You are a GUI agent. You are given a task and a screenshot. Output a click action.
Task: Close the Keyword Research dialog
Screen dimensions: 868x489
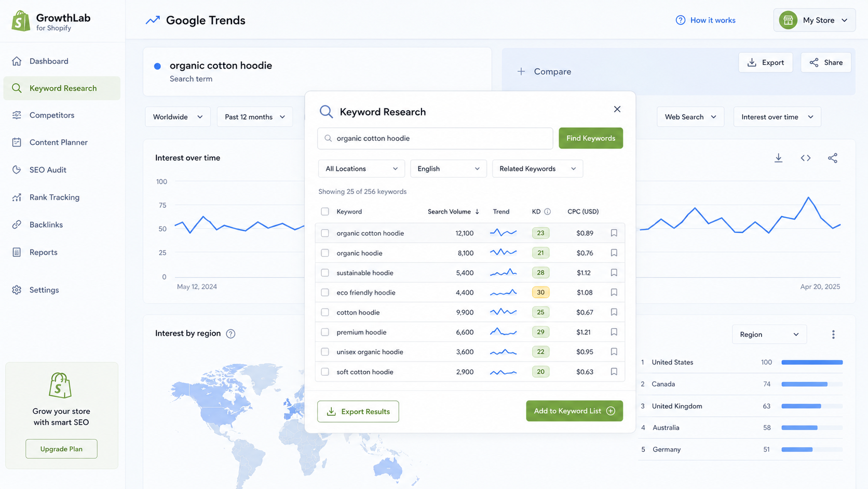[x=617, y=109]
